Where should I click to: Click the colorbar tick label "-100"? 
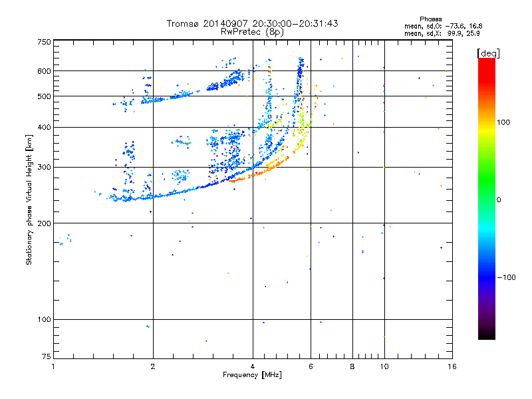point(507,277)
